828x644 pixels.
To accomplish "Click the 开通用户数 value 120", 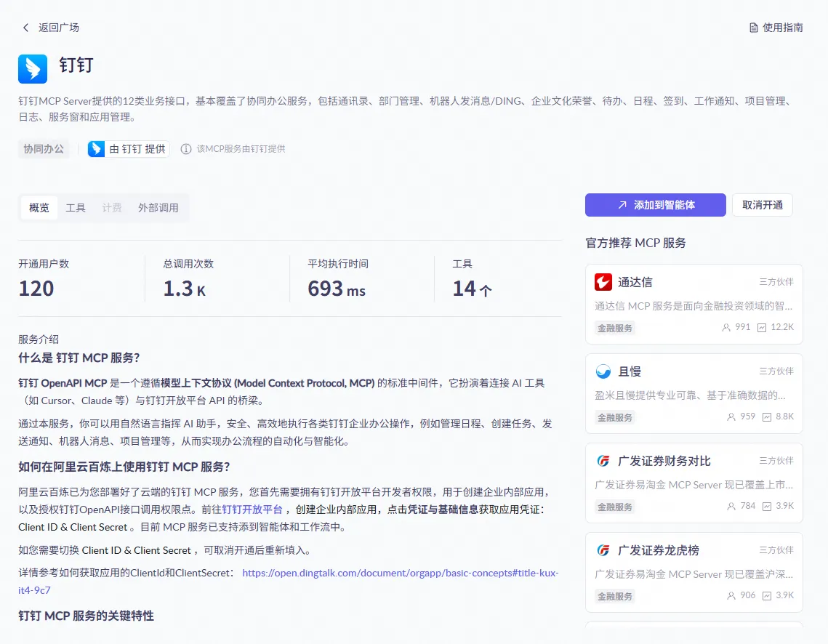I will [36, 289].
